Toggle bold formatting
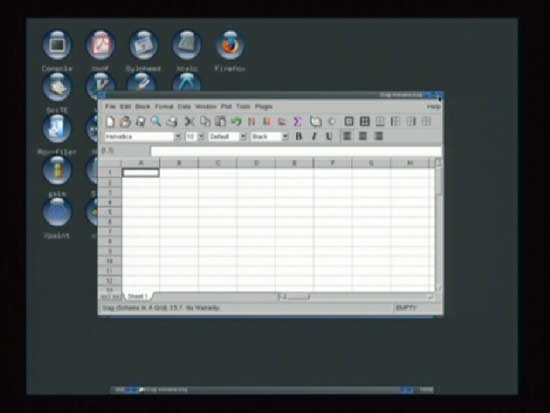Viewport: 550px width, 413px height. click(x=299, y=136)
